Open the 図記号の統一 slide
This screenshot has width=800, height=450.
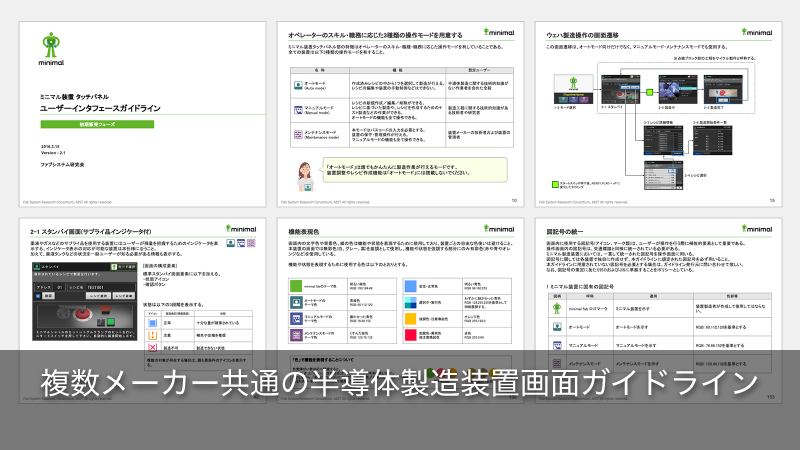point(658,310)
